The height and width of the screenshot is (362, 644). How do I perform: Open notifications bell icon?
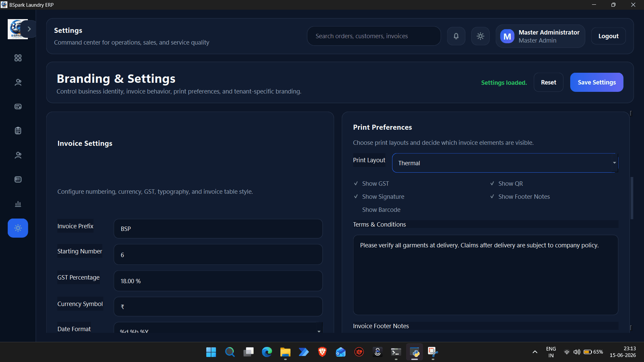tap(456, 36)
